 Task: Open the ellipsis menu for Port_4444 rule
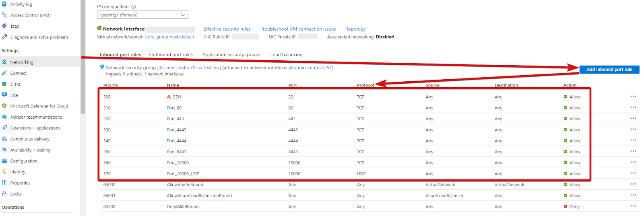coord(633,140)
